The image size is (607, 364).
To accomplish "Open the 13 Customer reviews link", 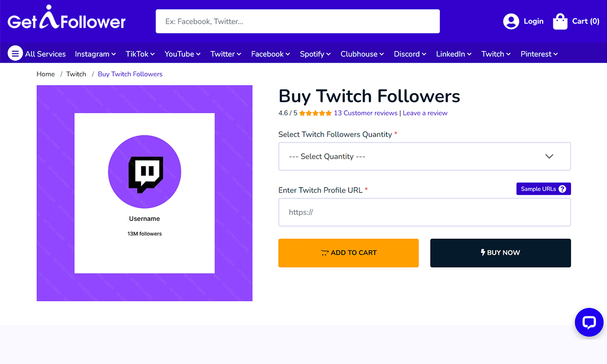I will tap(365, 113).
